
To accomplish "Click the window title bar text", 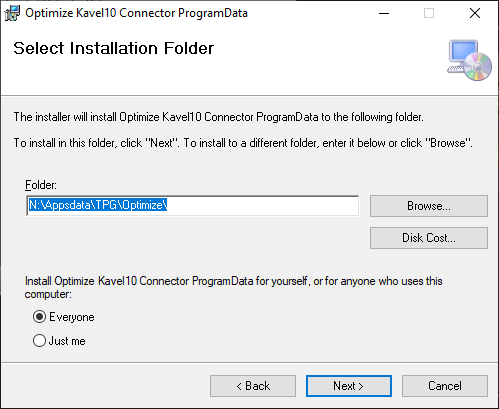I will 136,13.
